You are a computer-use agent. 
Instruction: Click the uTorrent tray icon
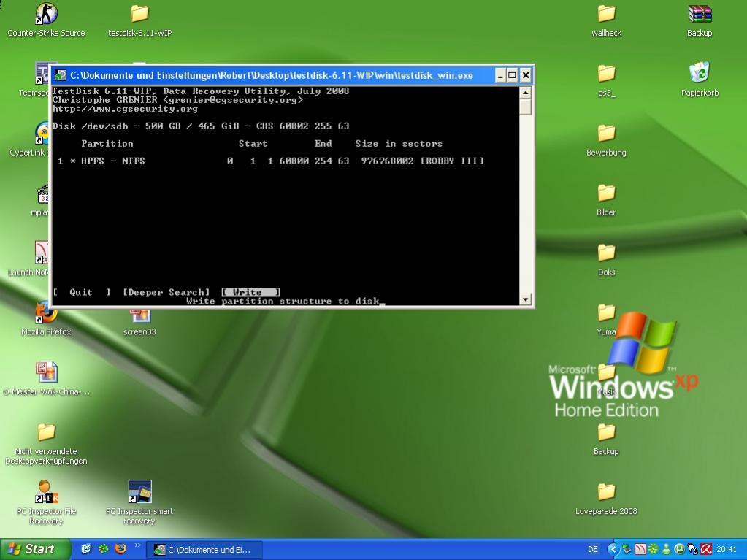(679, 550)
